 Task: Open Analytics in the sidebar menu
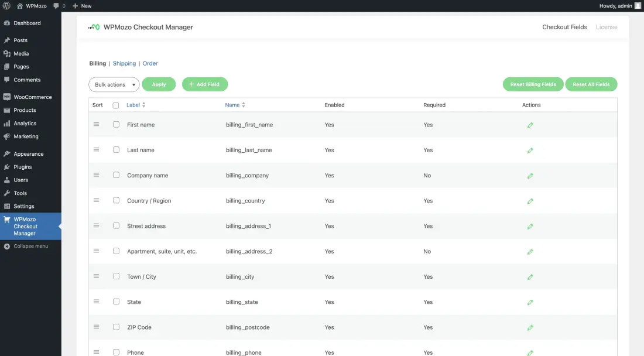pyautogui.click(x=30, y=123)
